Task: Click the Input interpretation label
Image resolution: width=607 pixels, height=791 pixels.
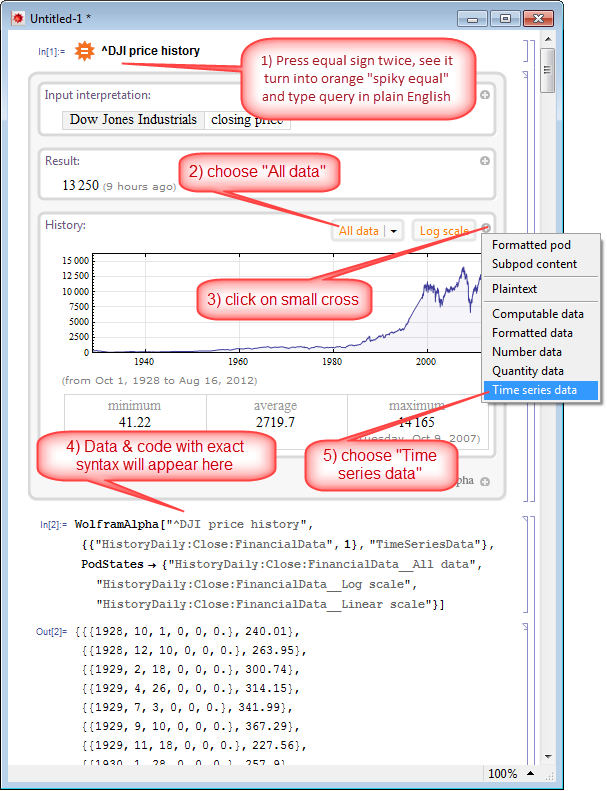Action: pyautogui.click(x=97, y=95)
